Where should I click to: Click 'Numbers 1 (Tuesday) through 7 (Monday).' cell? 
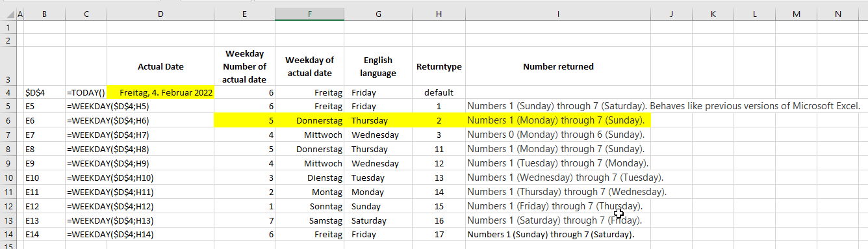558,163
